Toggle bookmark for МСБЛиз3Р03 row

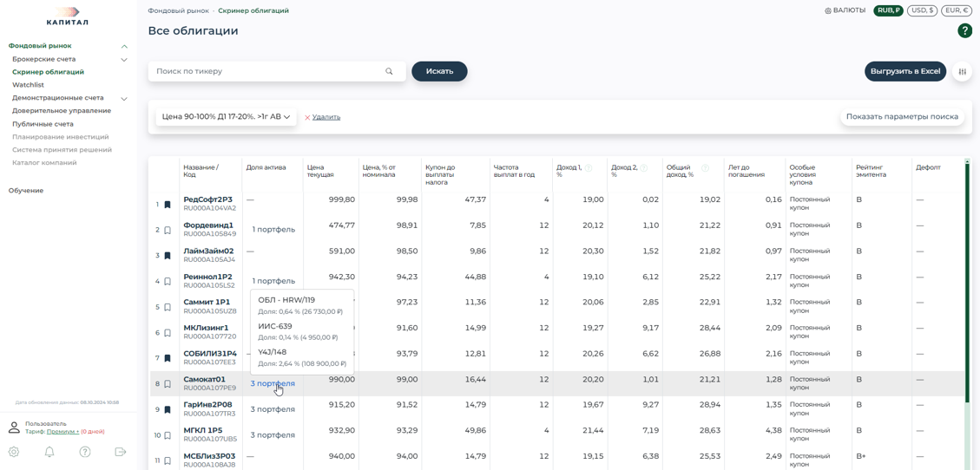168,460
